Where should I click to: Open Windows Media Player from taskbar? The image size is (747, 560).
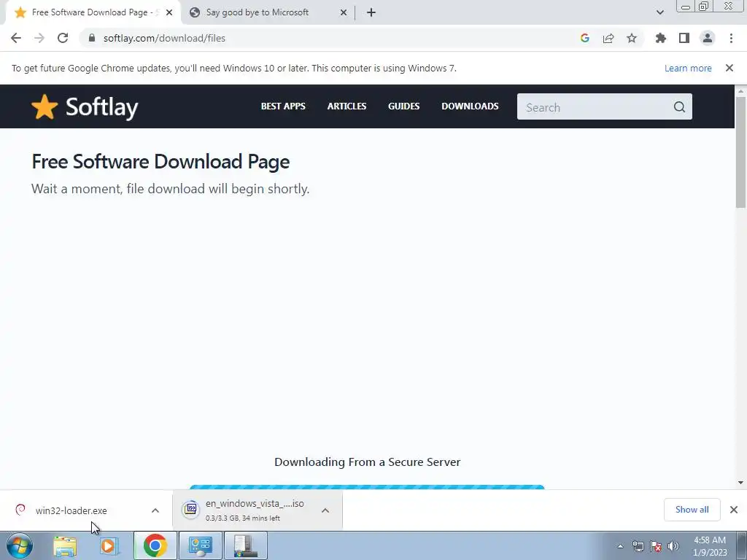coord(109,545)
